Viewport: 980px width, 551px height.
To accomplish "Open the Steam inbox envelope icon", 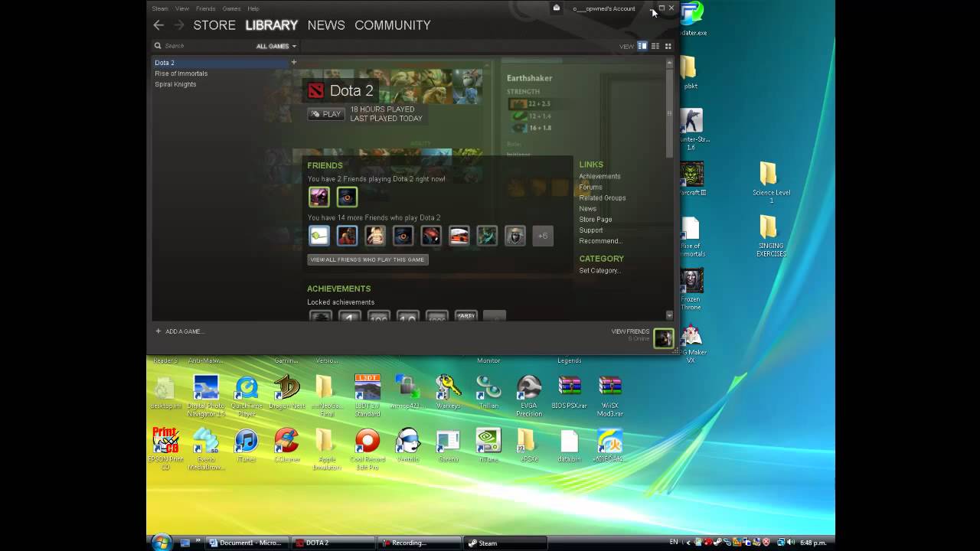I will point(557,8).
